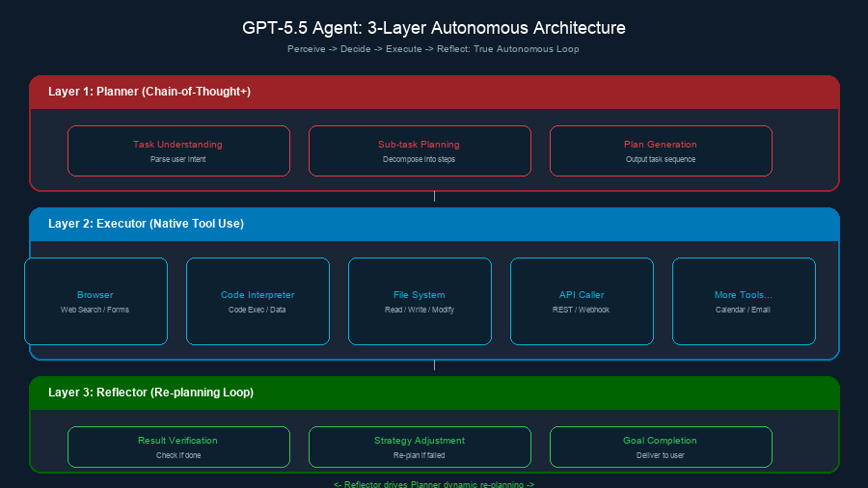Click the 'REST / Webhook' text
The width and height of the screenshot is (868, 488).
pos(581,310)
